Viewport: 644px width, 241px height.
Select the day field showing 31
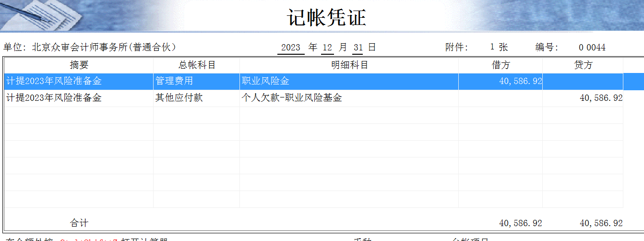[x=358, y=48]
